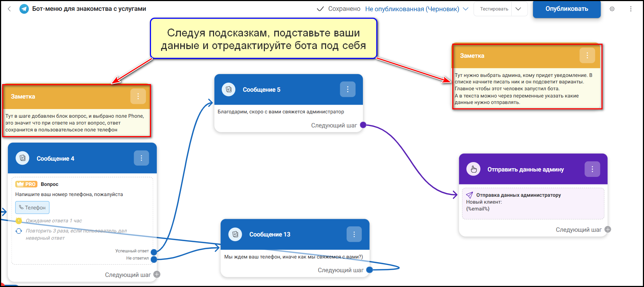The height and width of the screenshot is (287, 644).
Task: Click the hand icon in admin block
Action: (x=474, y=169)
